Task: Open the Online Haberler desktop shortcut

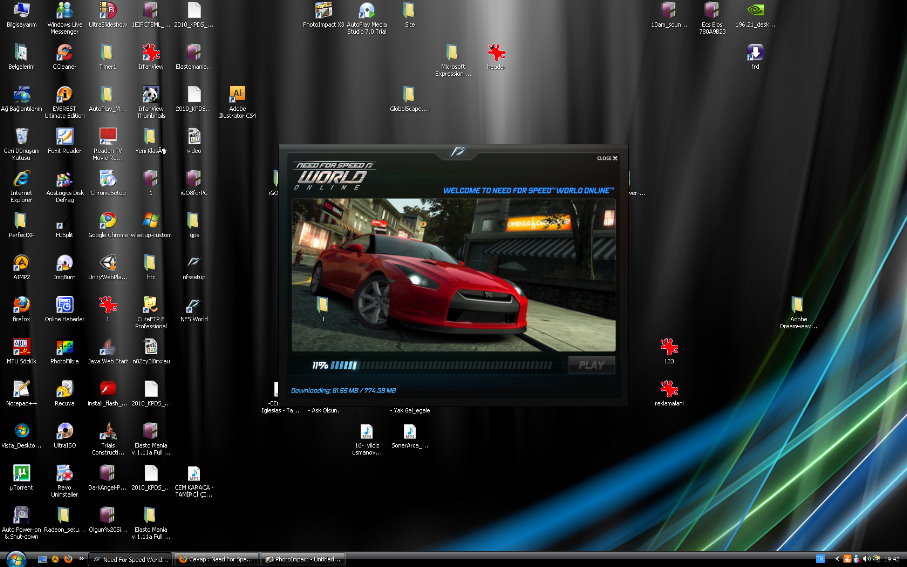Action: [64, 308]
